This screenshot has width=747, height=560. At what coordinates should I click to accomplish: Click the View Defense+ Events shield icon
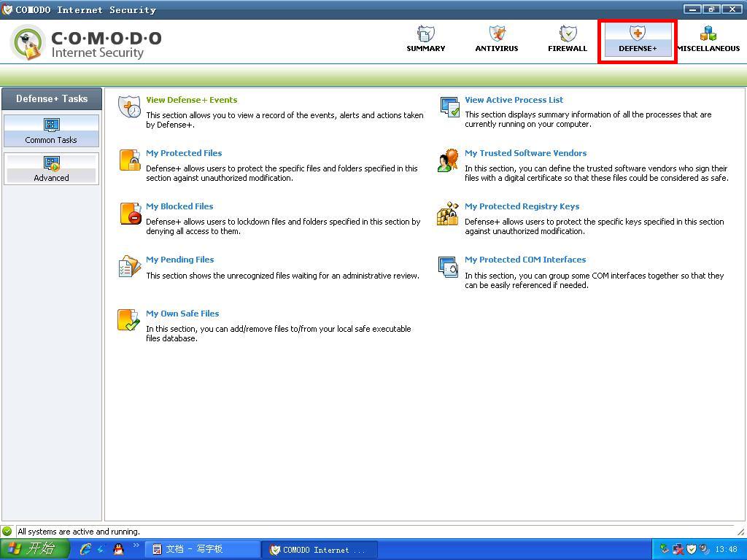click(x=129, y=106)
